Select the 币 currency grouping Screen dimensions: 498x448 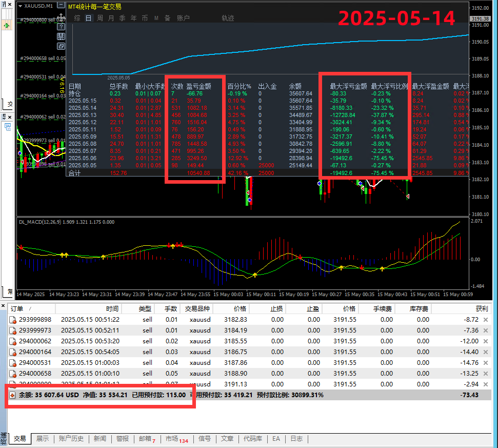(145, 18)
